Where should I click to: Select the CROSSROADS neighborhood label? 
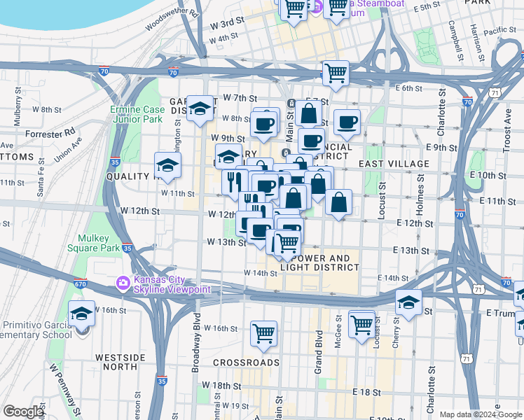click(247, 363)
